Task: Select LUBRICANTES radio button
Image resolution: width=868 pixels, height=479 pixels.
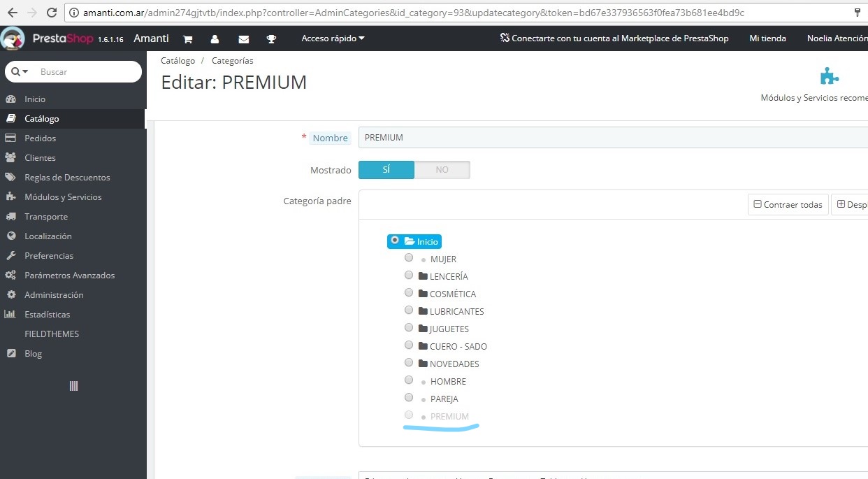Action: [x=409, y=310]
